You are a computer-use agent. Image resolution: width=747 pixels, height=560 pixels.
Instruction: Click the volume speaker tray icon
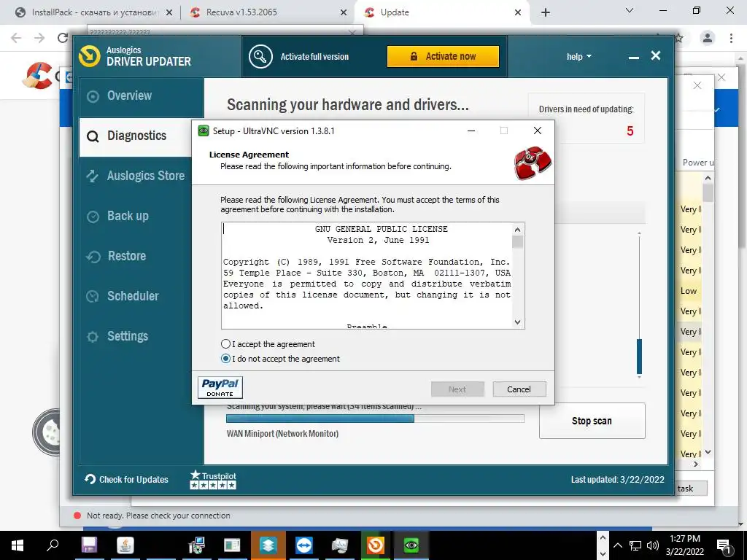coord(653,545)
